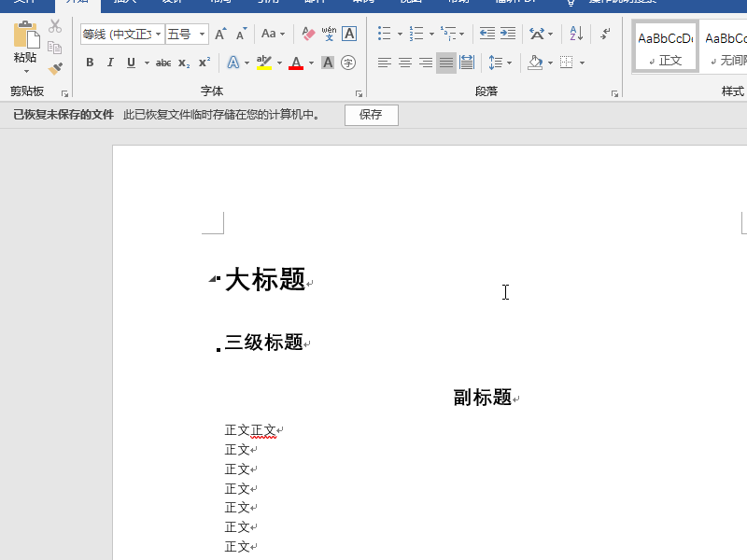
Task: Open Paragraph dialog launcher
Action: pyautogui.click(x=614, y=94)
